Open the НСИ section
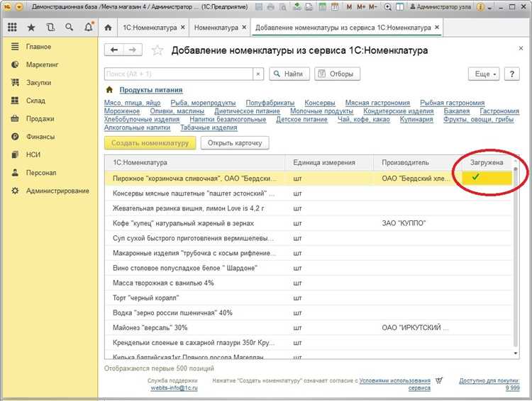Screen dimensions: 532x401 [33, 154]
